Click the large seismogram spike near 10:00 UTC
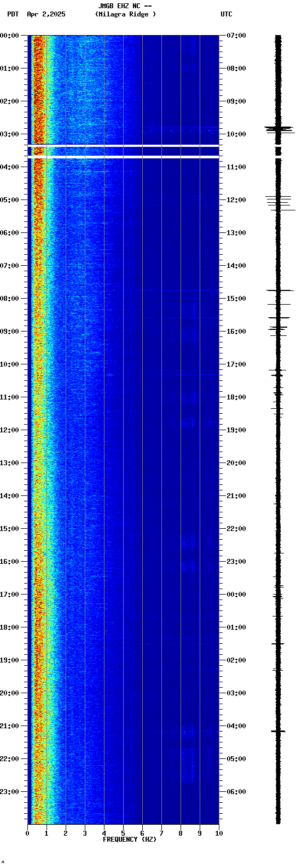This screenshot has width=302, height=868. point(279,129)
